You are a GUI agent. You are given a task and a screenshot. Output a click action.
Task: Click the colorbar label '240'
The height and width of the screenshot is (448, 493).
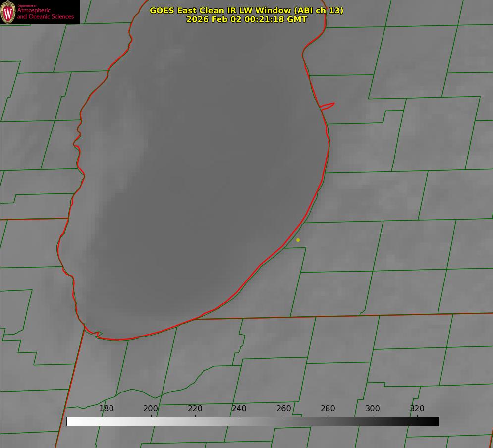click(x=239, y=408)
